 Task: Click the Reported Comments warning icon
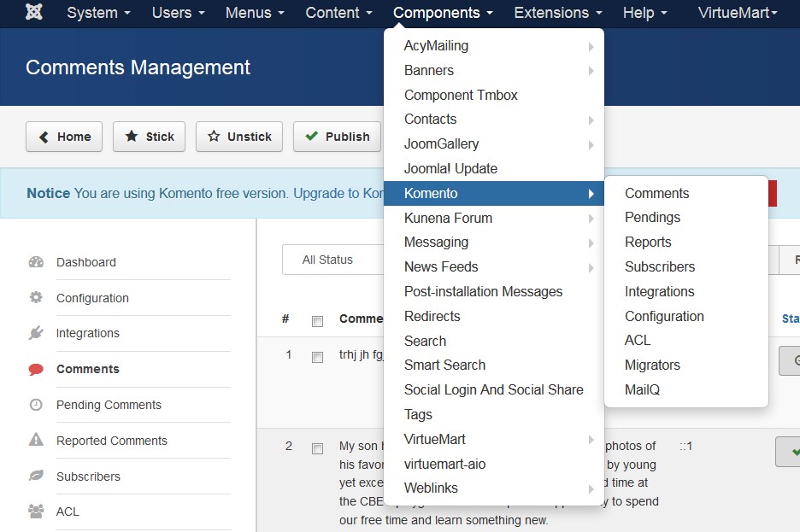36,439
